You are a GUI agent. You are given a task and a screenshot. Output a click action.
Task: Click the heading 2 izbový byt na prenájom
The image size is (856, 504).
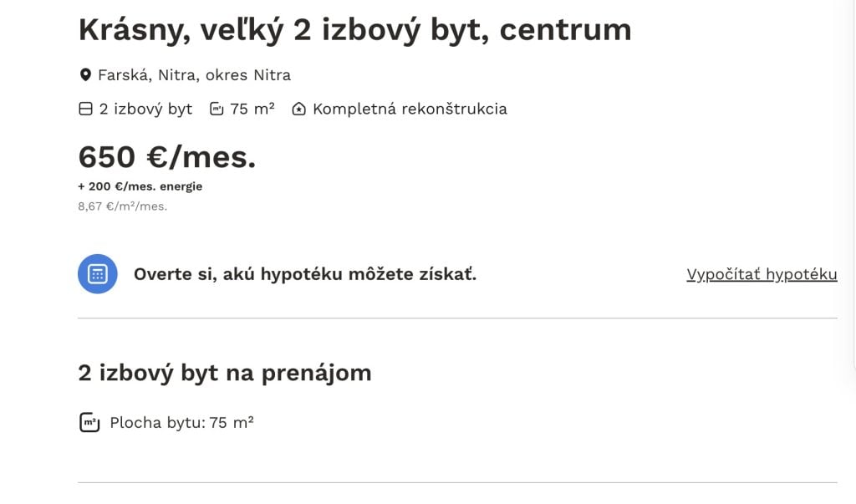tap(224, 373)
